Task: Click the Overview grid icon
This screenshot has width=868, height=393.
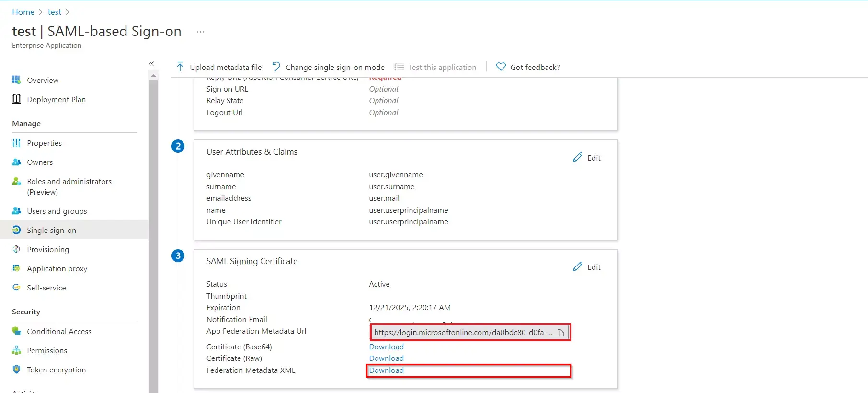Action: 16,80
